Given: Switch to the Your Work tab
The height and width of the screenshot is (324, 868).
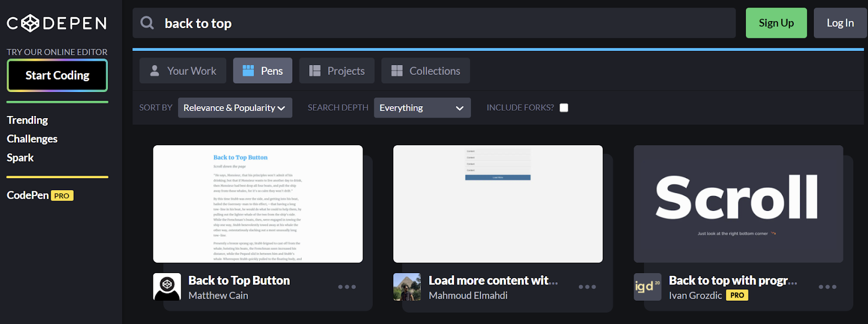Looking at the screenshot, I should click(183, 71).
